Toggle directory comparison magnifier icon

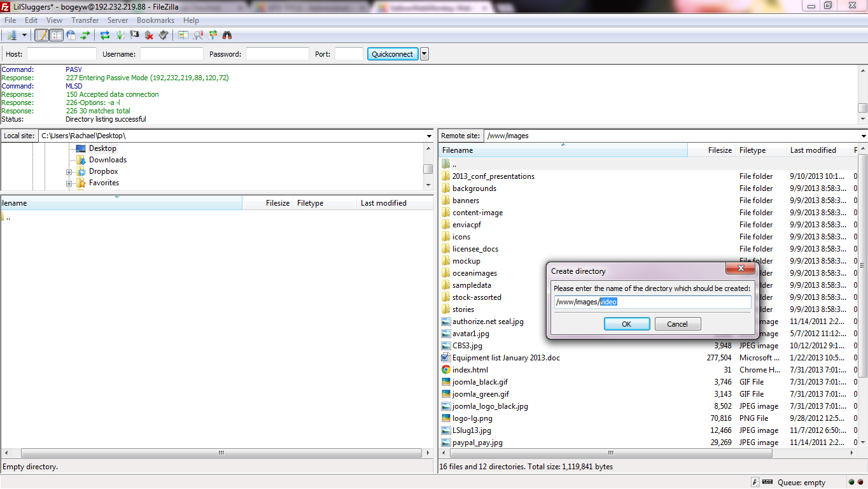pos(198,35)
